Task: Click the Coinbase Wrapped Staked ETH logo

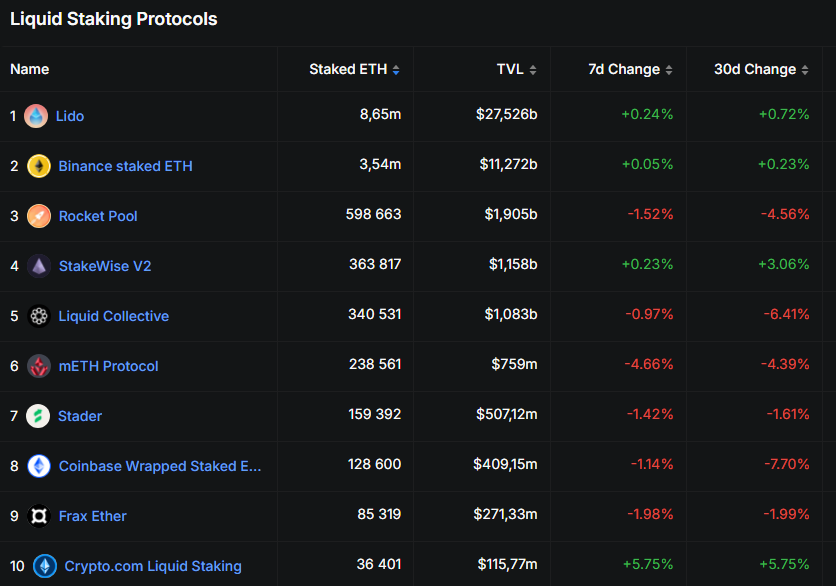Action: coord(39,466)
